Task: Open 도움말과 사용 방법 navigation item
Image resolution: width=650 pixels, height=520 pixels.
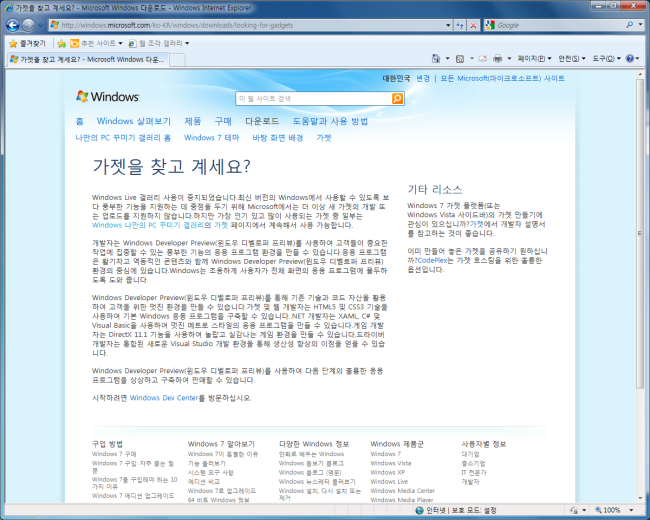Action: point(330,121)
